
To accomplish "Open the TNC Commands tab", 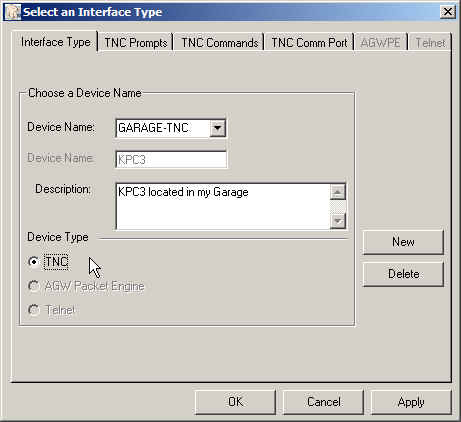I will point(220,43).
